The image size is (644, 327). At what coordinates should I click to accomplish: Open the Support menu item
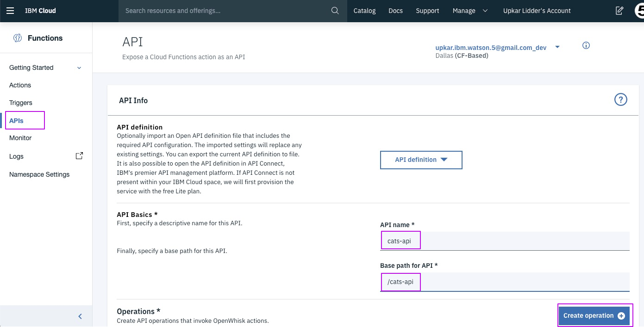[427, 11]
